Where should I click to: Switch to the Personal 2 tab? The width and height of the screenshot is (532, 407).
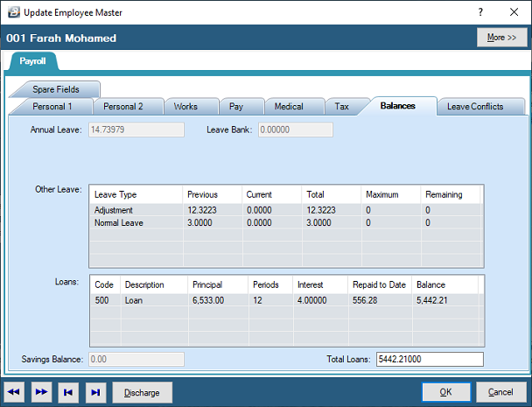click(123, 107)
